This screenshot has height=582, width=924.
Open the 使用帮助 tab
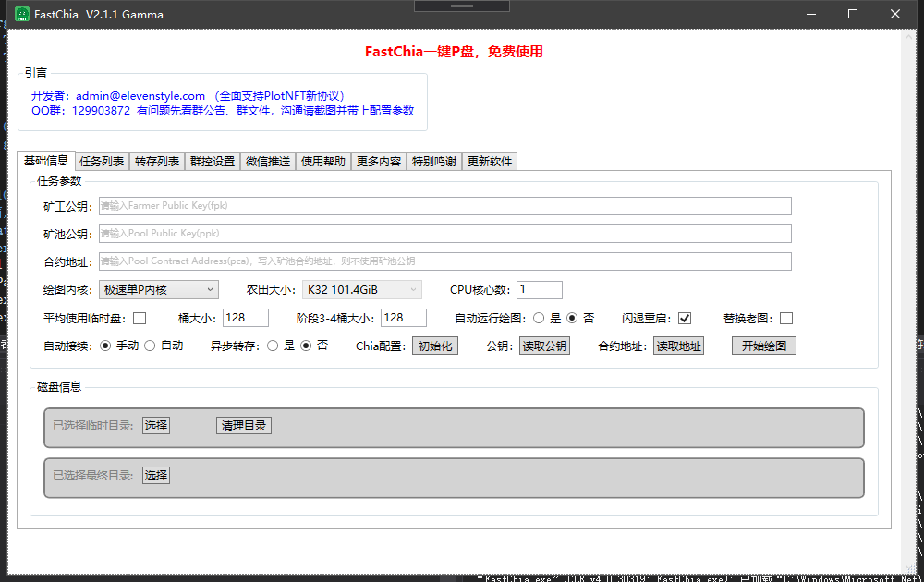tap(323, 162)
